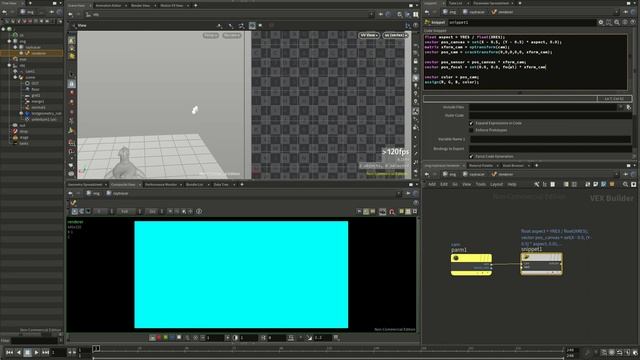Viewport: 640px width, 360px height.
Task: Show the blue channel in composite viewer
Action: click(x=172, y=338)
